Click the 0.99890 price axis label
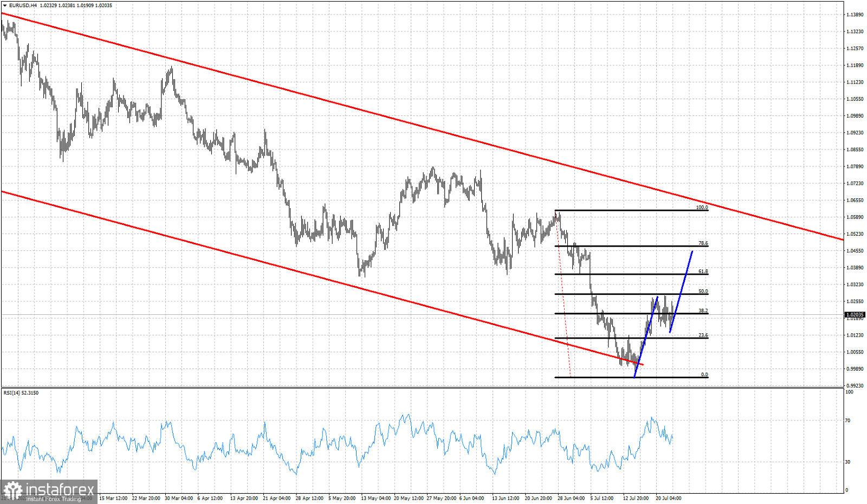867x504 pixels. click(855, 369)
